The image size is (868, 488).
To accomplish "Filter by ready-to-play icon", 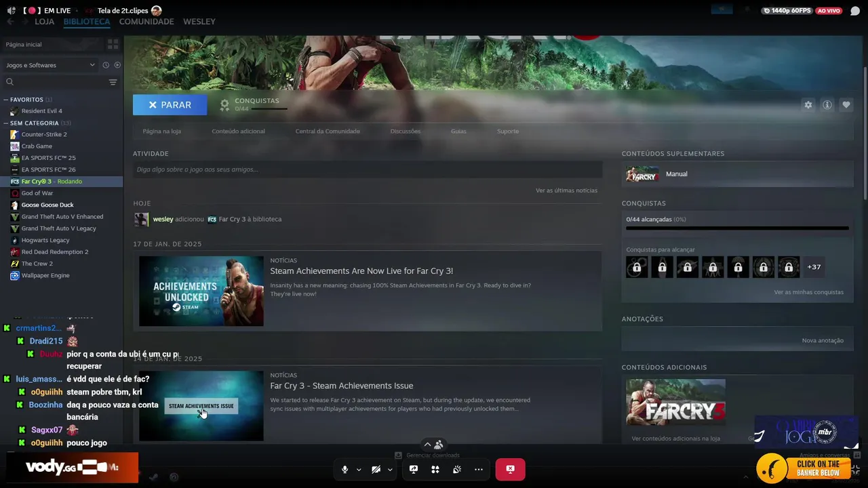I will [x=117, y=65].
